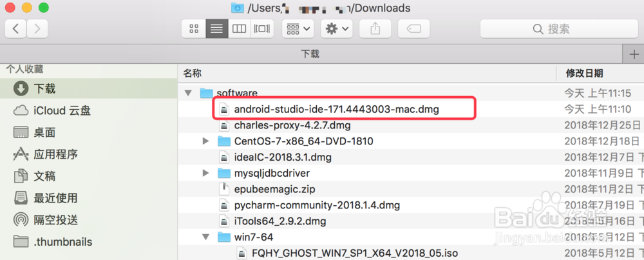Image resolution: width=644 pixels, height=260 pixels.
Task: Select iTools64_2.9.2.dmg
Action: click(x=280, y=221)
